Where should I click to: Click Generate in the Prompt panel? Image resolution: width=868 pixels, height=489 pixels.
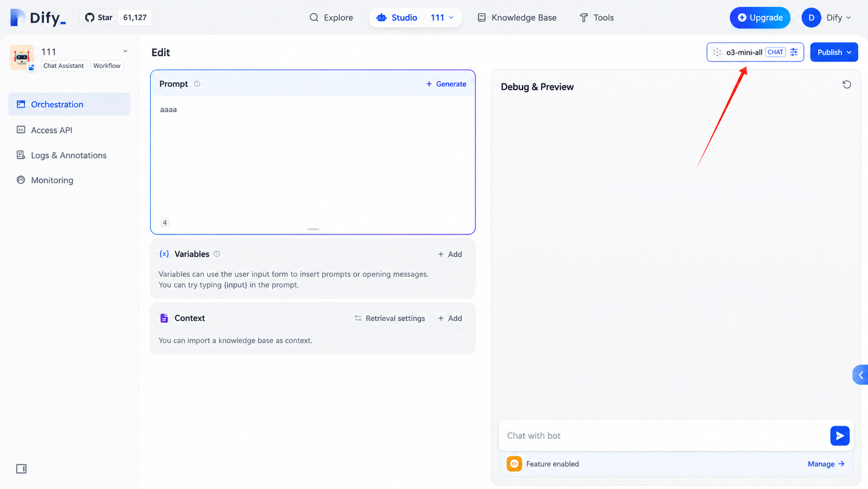(446, 84)
